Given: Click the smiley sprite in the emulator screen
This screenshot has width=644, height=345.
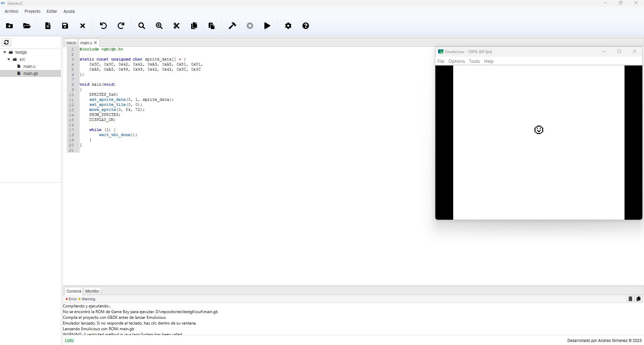Looking at the screenshot, I should [x=539, y=130].
